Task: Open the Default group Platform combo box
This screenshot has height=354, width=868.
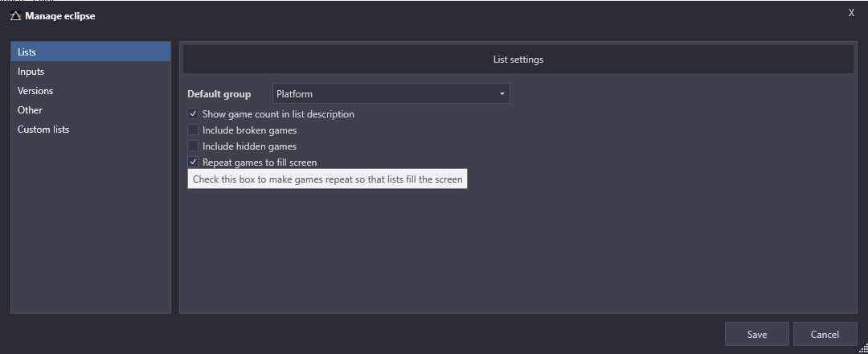Action: point(391,93)
